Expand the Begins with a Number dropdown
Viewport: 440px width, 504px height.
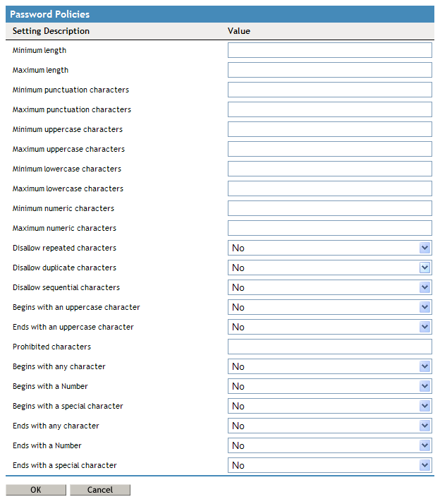point(329,386)
